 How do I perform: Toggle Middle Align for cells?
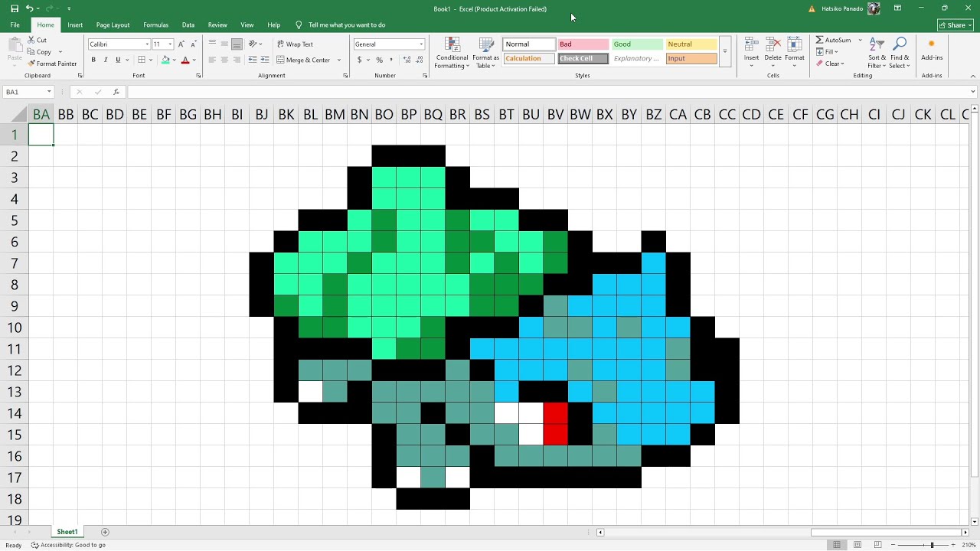(x=224, y=44)
